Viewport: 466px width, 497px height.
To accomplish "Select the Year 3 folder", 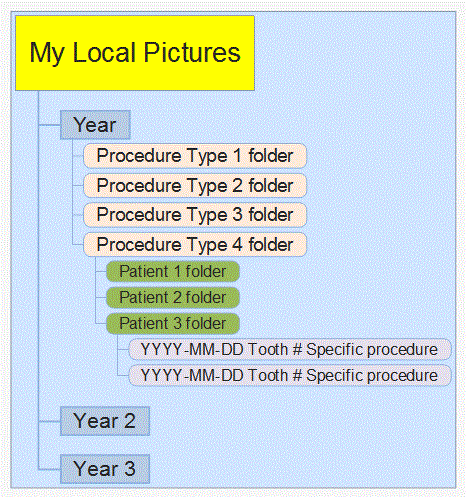I will coord(105,469).
